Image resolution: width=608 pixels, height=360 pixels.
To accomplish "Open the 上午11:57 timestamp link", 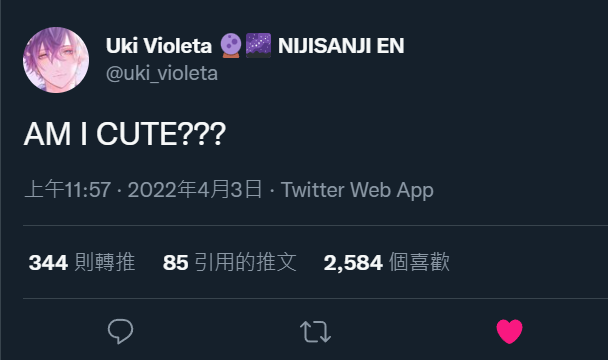I will 67,190.
